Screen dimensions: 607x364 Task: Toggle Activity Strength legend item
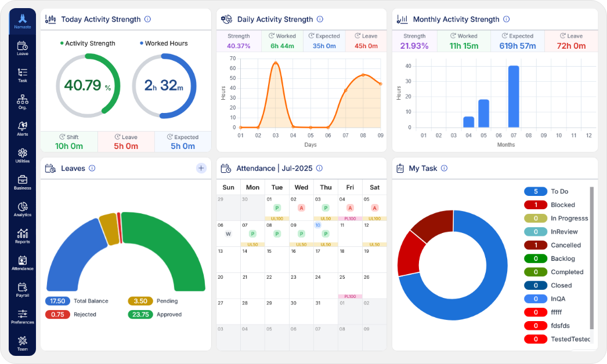tap(88, 43)
